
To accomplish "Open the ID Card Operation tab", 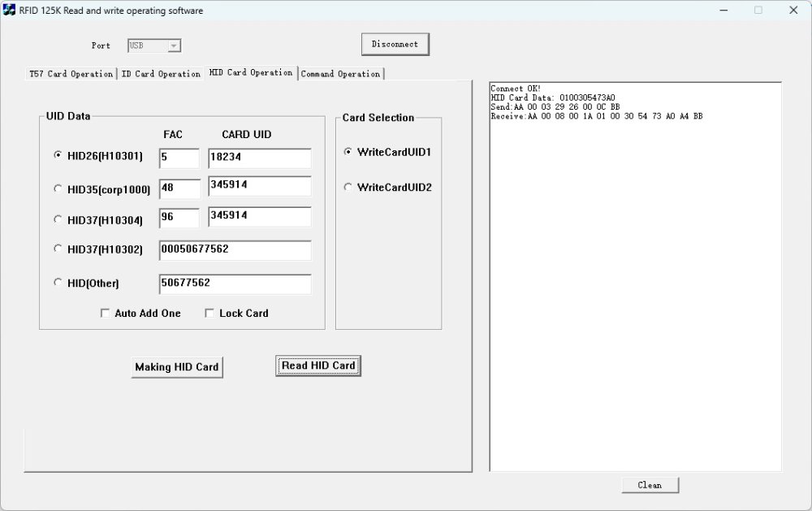I will tap(161, 74).
